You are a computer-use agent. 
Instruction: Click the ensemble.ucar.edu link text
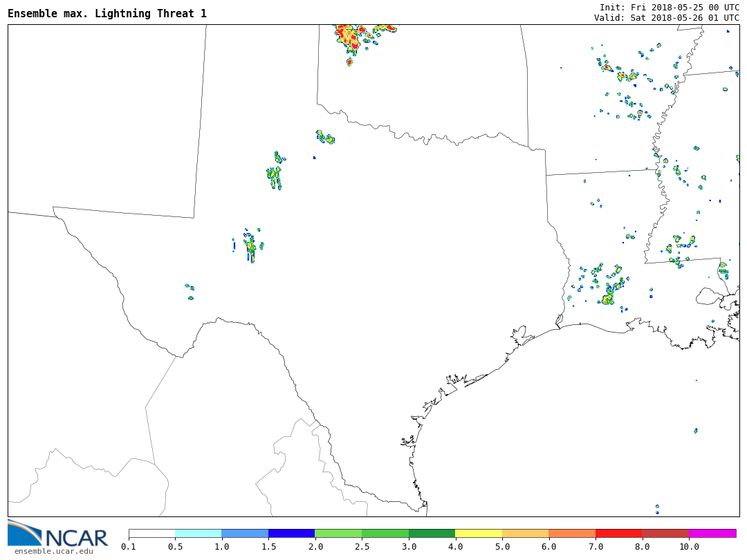coord(53,551)
